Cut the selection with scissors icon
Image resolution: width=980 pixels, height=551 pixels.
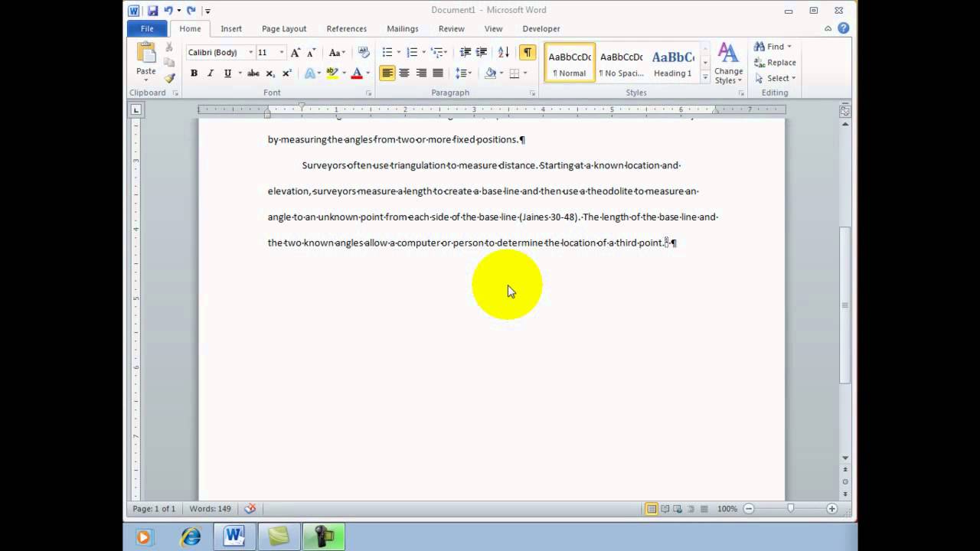point(169,47)
